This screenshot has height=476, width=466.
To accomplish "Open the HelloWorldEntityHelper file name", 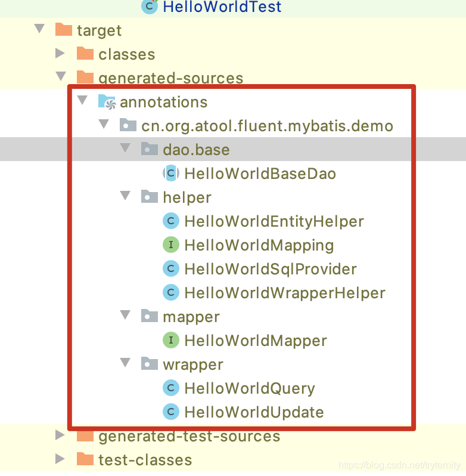I will [274, 221].
